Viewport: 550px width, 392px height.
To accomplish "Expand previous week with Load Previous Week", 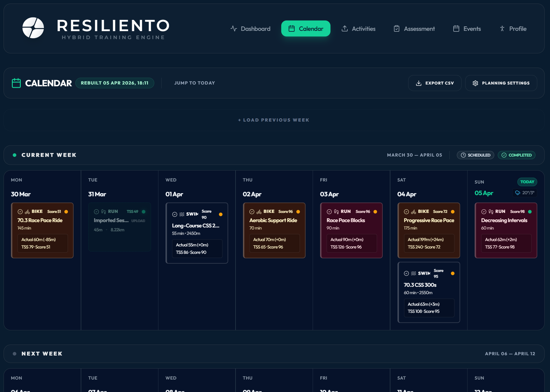I will pyautogui.click(x=274, y=120).
